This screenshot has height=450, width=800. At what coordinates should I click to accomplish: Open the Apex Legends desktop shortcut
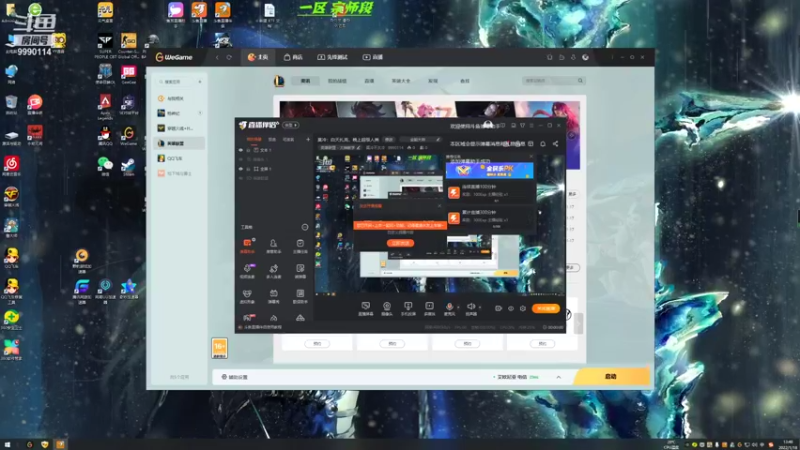click(105, 106)
